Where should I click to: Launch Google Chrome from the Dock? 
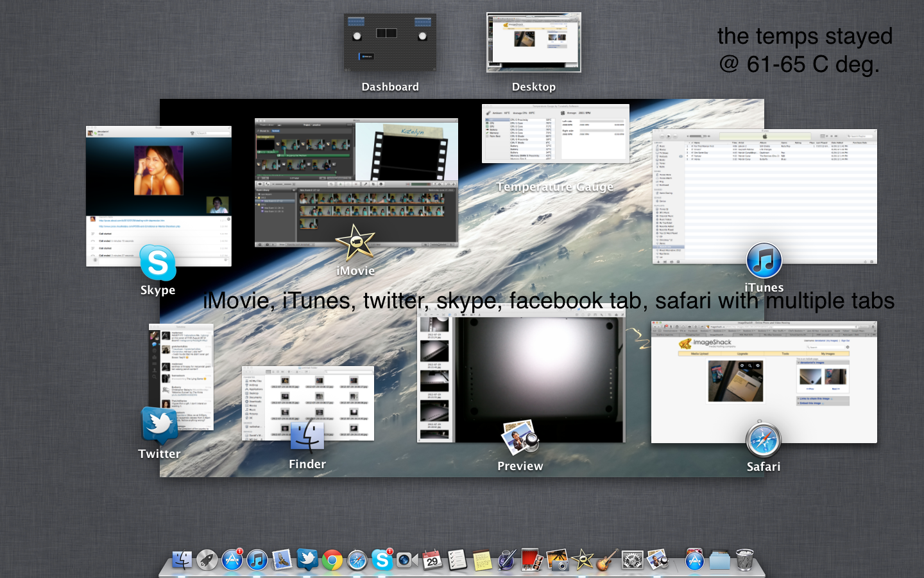click(x=332, y=560)
